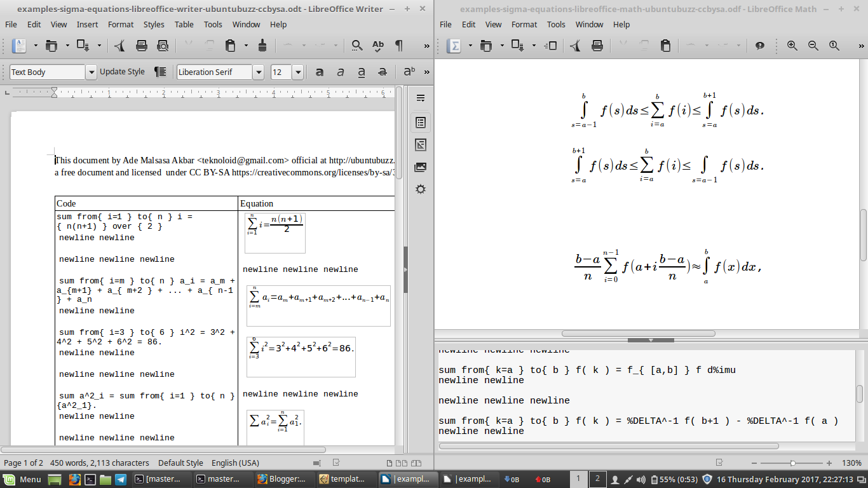The height and width of the screenshot is (488, 868).
Task: Open the Liberation Serif font name dropdown
Action: 259,71
